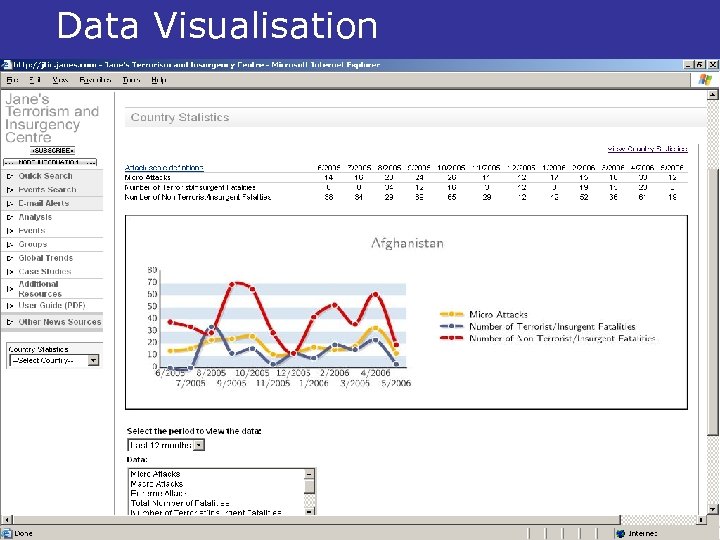The height and width of the screenshot is (540, 720).
Task: Click the Analysis arrow icon
Action: point(10,217)
